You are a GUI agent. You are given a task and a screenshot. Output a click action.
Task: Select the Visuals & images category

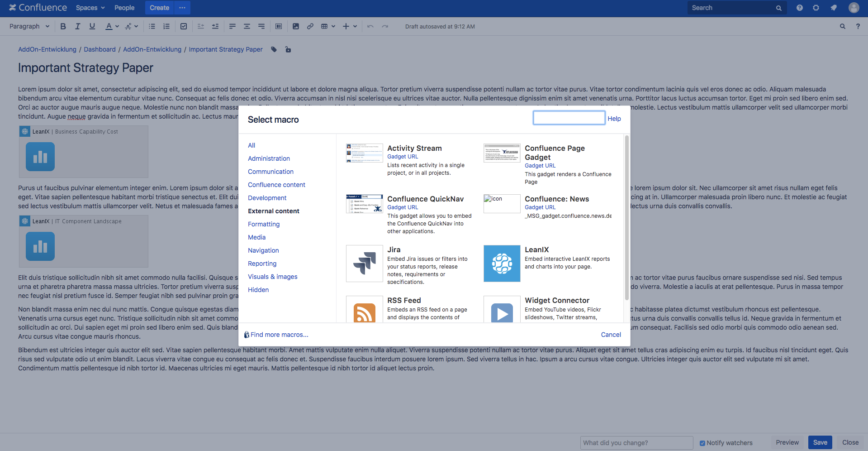pyautogui.click(x=272, y=277)
